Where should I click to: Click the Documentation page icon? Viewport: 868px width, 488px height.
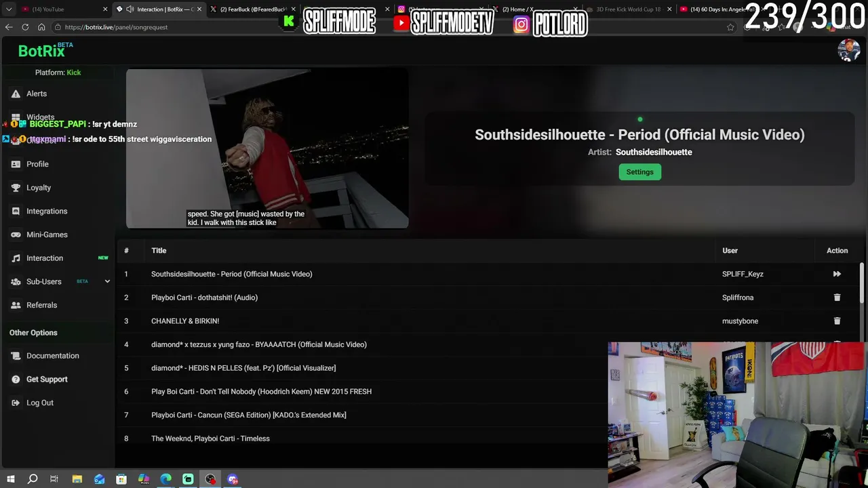click(x=16, y=356)
